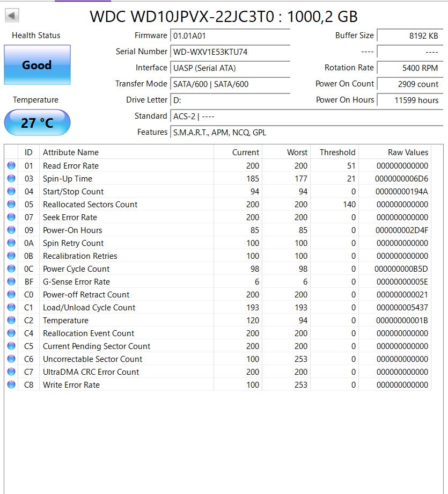Click the Attribute Name column header
448x494 pixels.
[127, 152]
